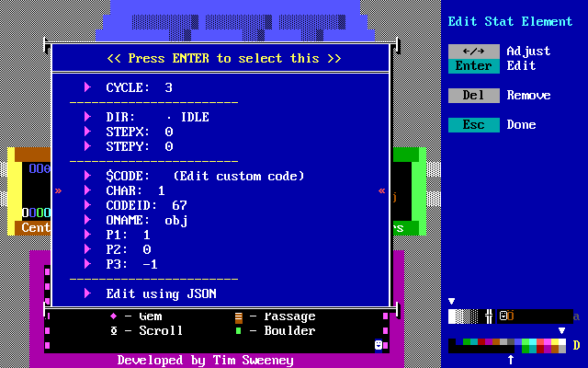This screenshot has height=368, width=588.
Task: Select the line wall pattern symbol
Action: (x=490, y=316)
